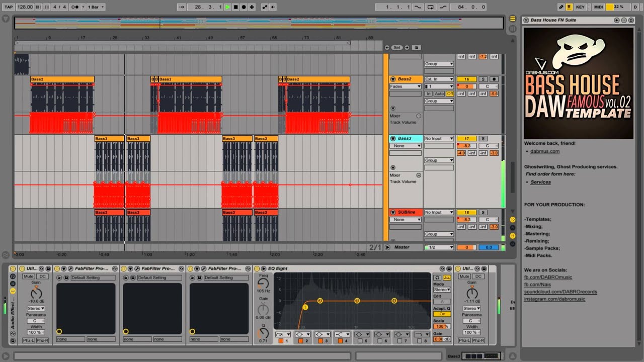Fold the Bass3 track with its triangle
Screen dimensions: 644x362
(x=393, y=138)
